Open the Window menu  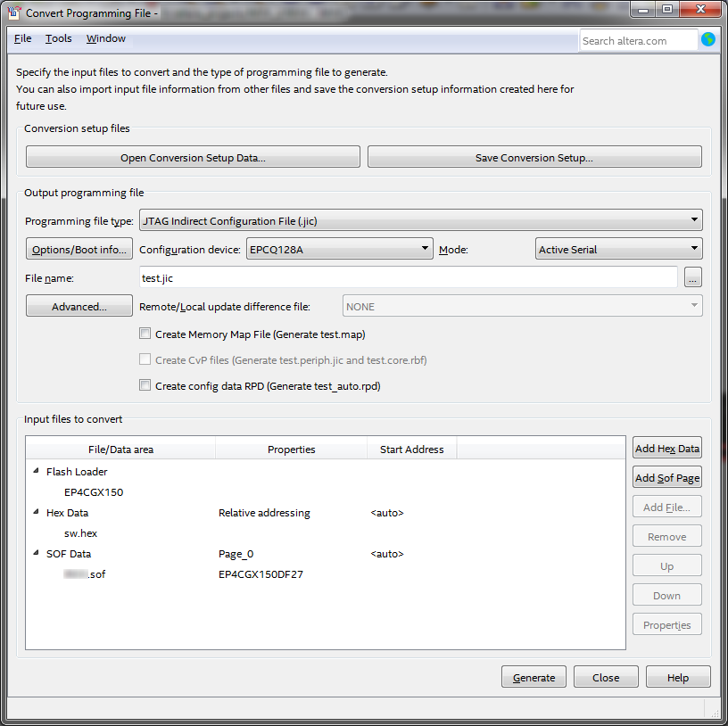point(106,38)
